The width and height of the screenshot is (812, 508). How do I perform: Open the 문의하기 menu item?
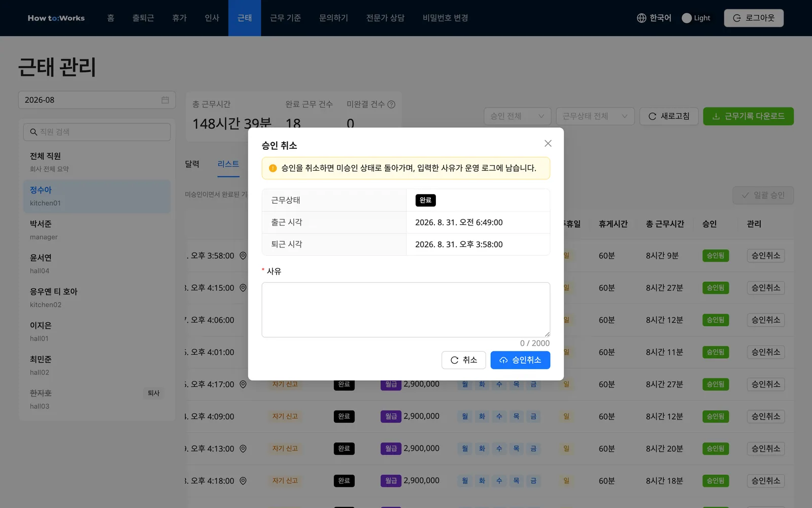pyautogui.click(x=333, y=18)
